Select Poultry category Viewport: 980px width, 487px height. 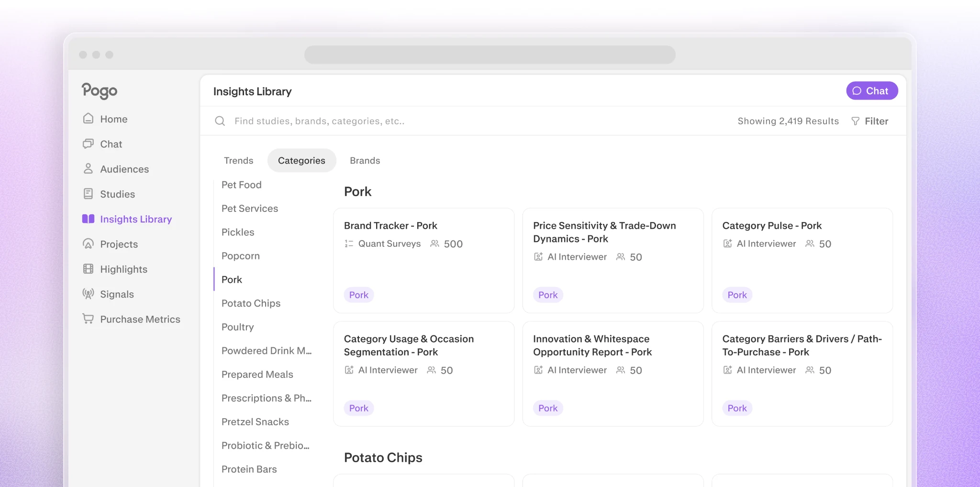point(238,327)
